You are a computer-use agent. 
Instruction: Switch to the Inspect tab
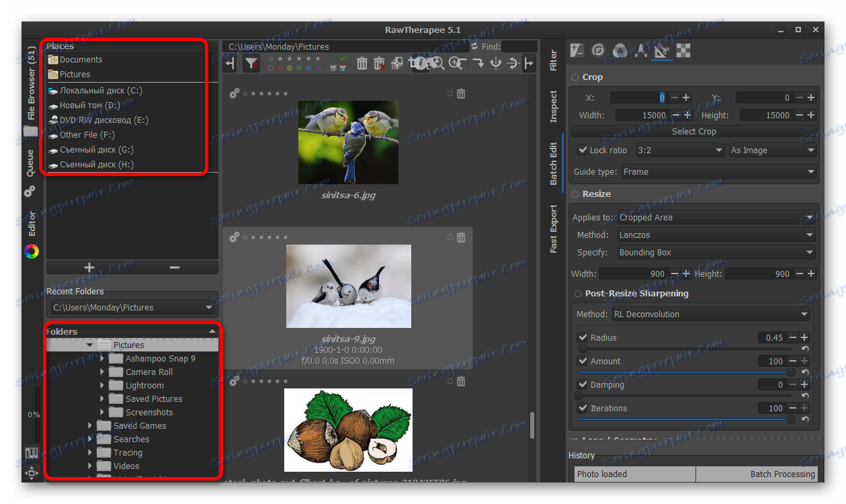click(x=554, y=106)
